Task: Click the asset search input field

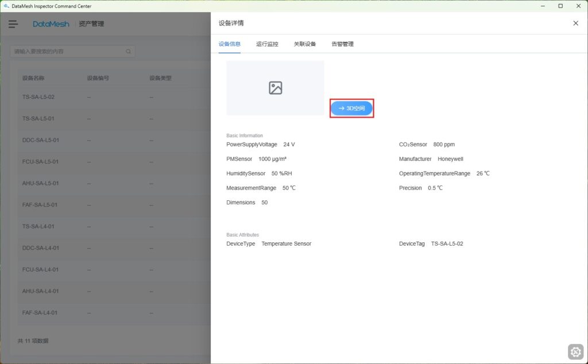Action: [69, 52]
